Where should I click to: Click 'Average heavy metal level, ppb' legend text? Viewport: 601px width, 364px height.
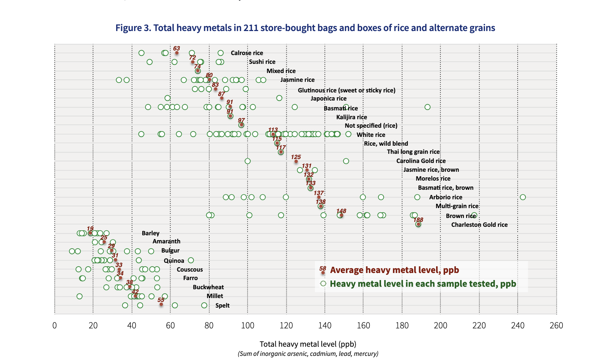tap(394, 270)
